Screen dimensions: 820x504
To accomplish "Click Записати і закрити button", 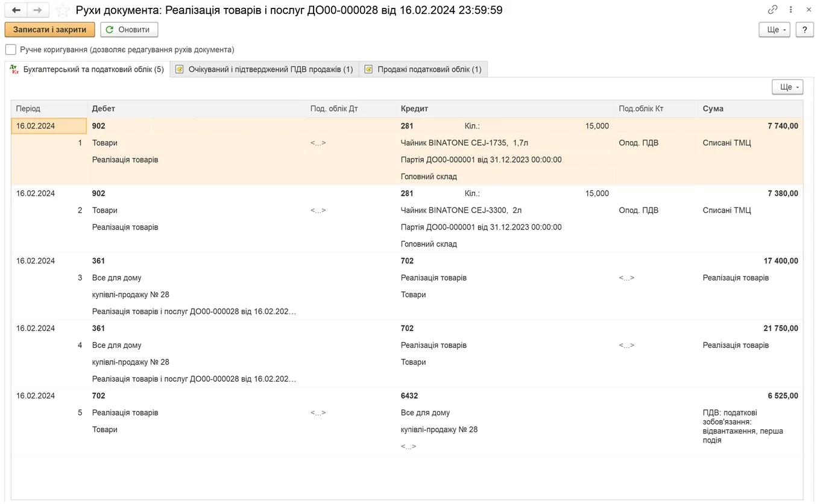I will pos(50,30).
